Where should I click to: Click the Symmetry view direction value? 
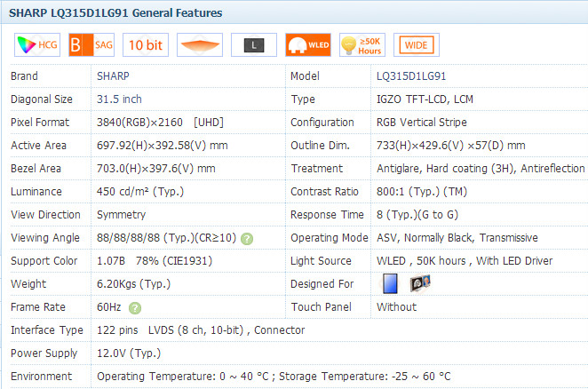[x=121, y=215]
